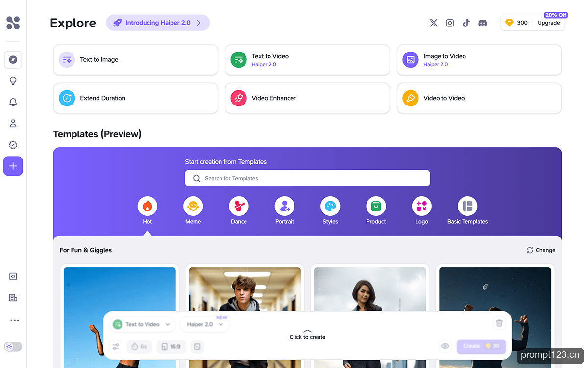Open the TikTok social icon

pos(466,23)
